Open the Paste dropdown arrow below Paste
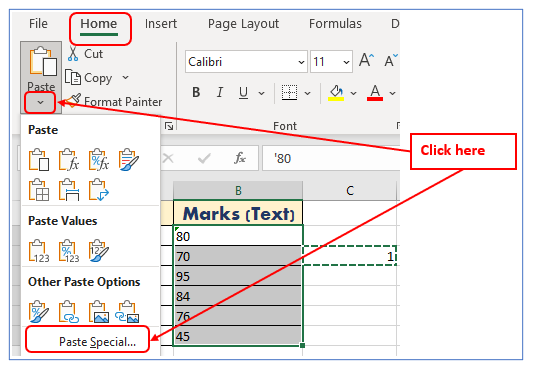The image size is (533, 368). coord(40,102)
